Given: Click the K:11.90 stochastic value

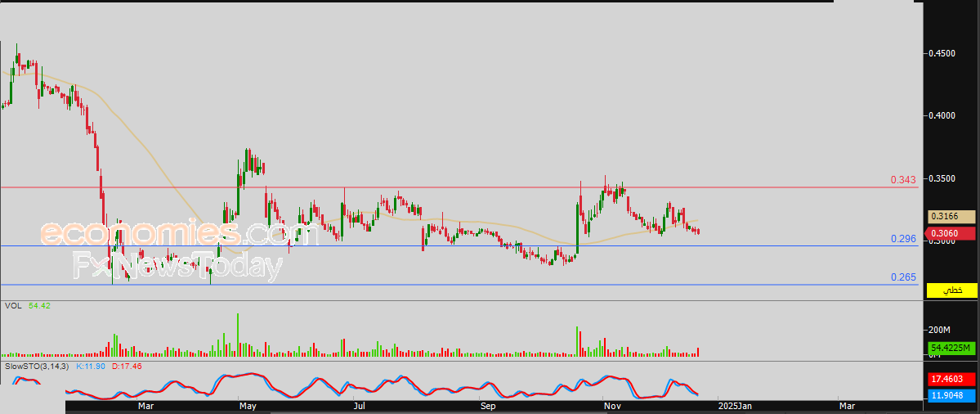Looking at the screenshot, I should coord(89,365).
